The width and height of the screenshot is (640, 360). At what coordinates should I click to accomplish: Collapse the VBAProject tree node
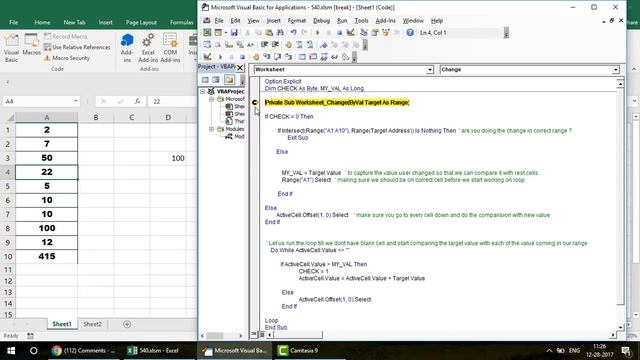(203, 91)
